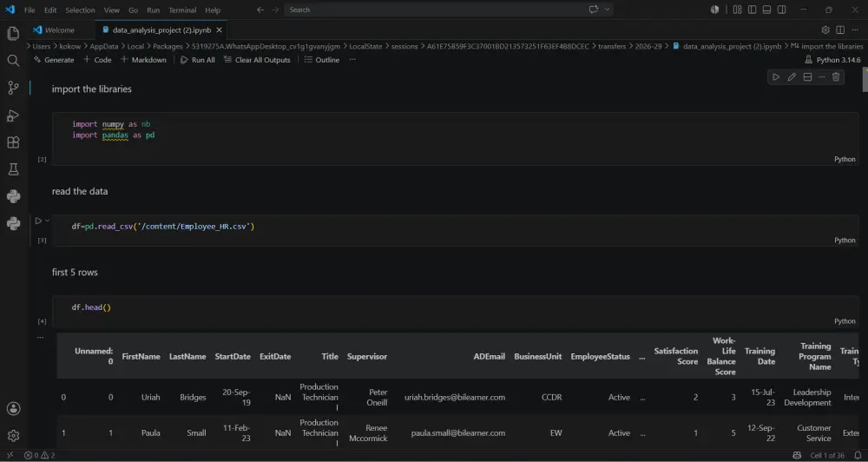868x462 pixels.
Task: Add a new Markdown cell
Action: [x=143, y=60]
